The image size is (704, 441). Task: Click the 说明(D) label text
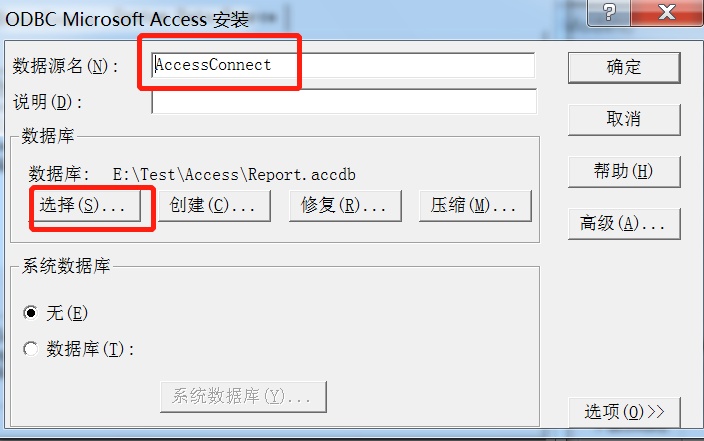pyautogui.click(x=48, y=102)
